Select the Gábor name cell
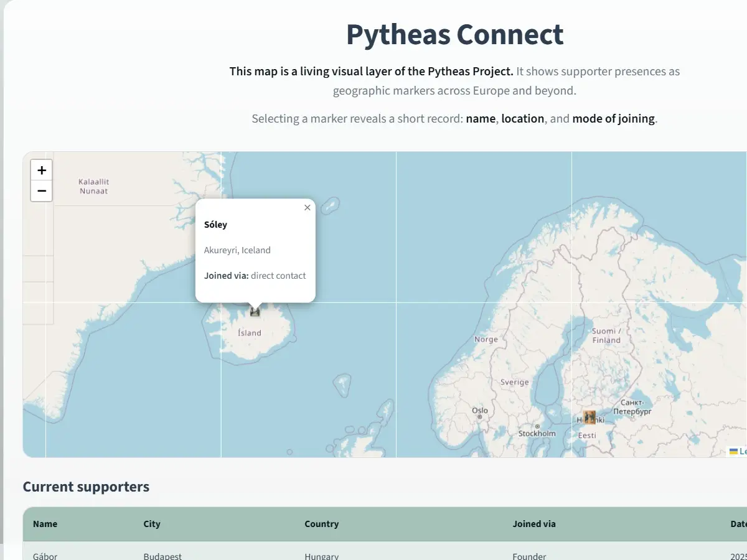Viewport: 747px width, 560px height. (x=45, y=556)
